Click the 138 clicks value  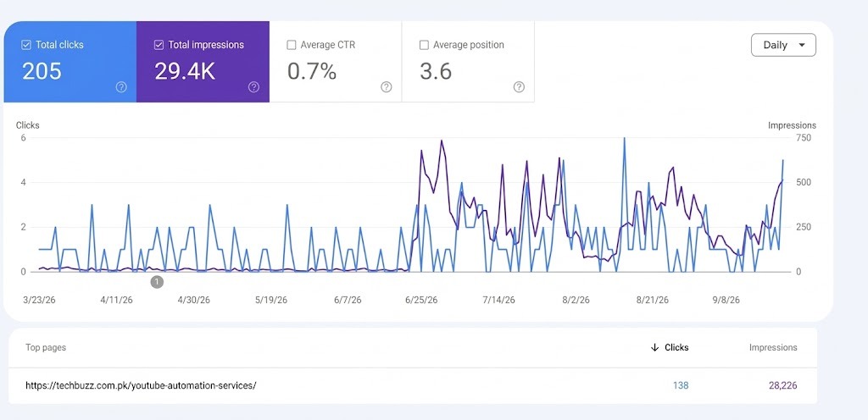pyautogui.click(x=681, y=386)
